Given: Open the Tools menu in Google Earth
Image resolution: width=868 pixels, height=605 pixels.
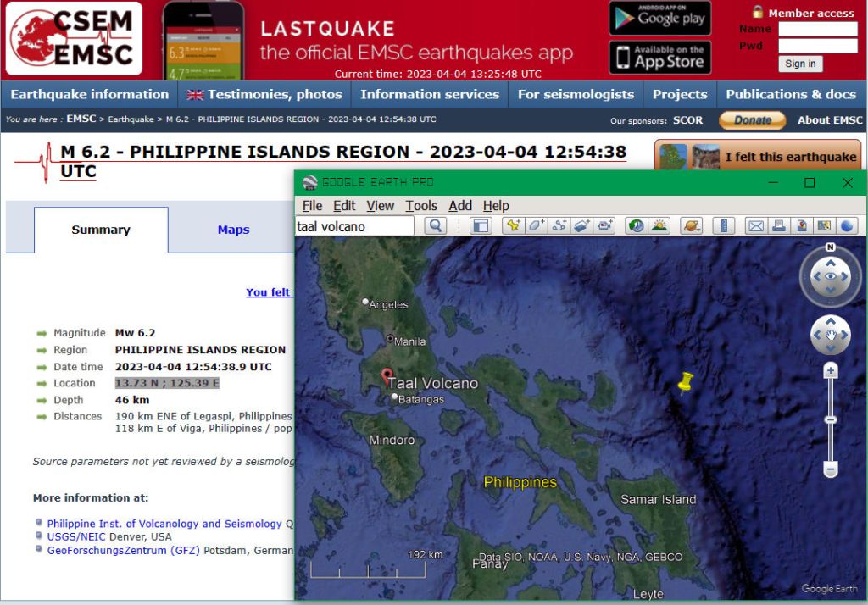Looking at the screenshot, I should pyautogui.click(x=420, y=206).
